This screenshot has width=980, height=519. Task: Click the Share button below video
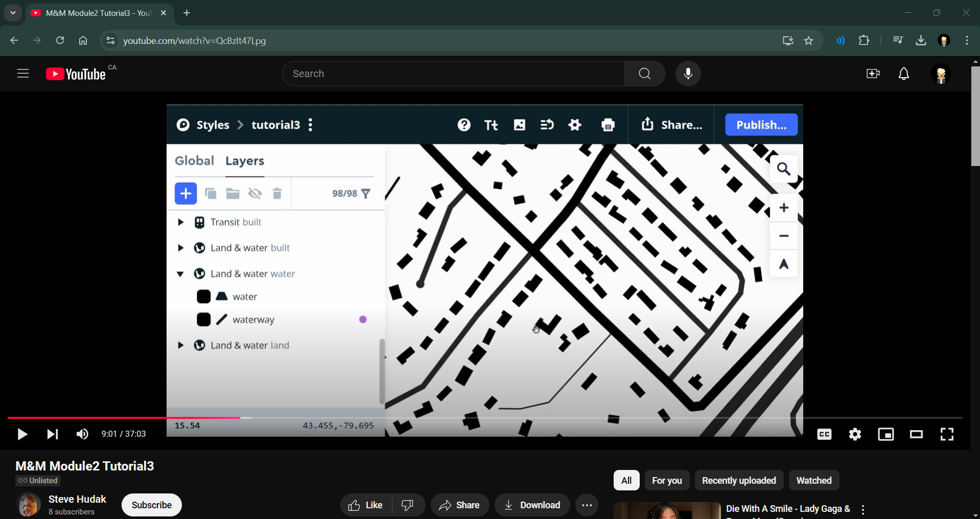[459, 505]
